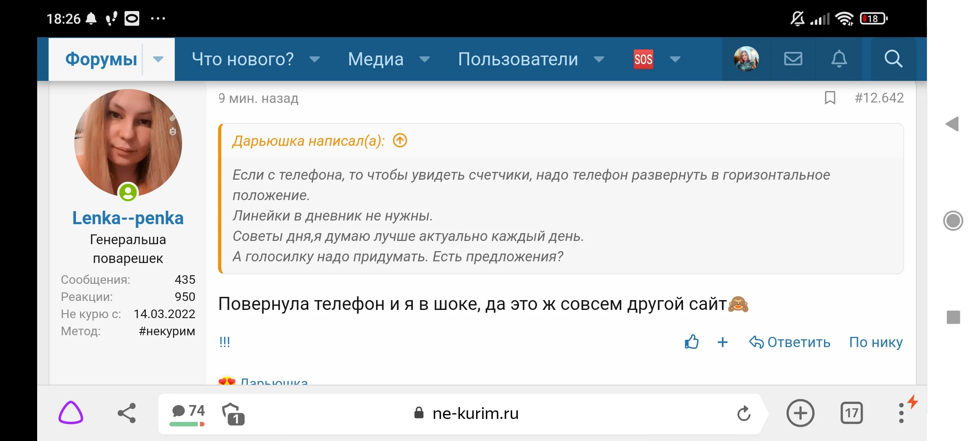Image resolution: width=980 pixels, height=441 pixels.
Task: Open notifications bell in forum header
Action: 839,59
